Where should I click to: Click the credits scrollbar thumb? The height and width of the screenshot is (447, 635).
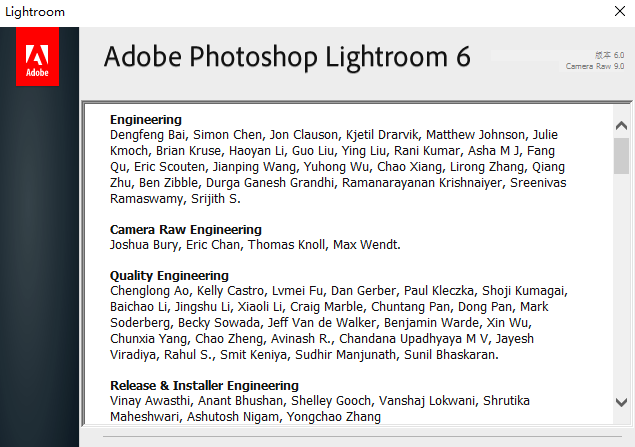tap(621, 155)
